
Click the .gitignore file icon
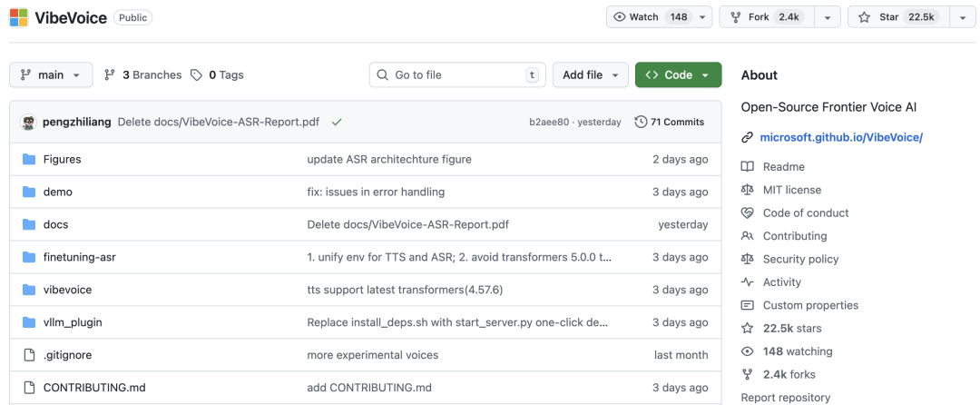point(28,355)
